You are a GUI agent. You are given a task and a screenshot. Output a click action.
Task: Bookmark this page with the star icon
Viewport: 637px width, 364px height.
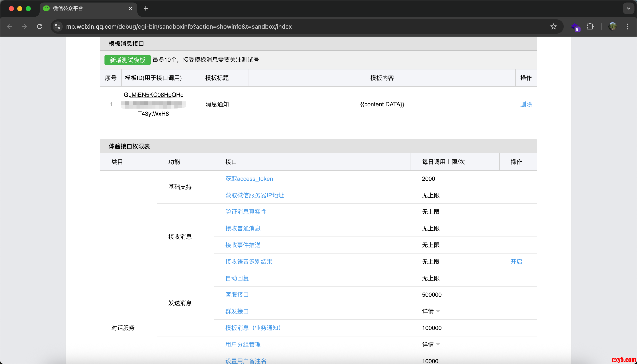(553, 27)
